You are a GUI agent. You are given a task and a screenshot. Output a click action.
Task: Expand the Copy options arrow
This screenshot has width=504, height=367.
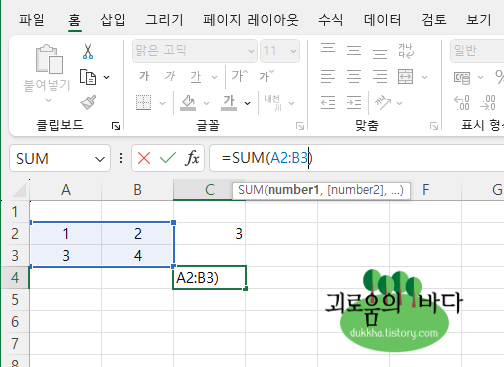[x=106, y=77]
